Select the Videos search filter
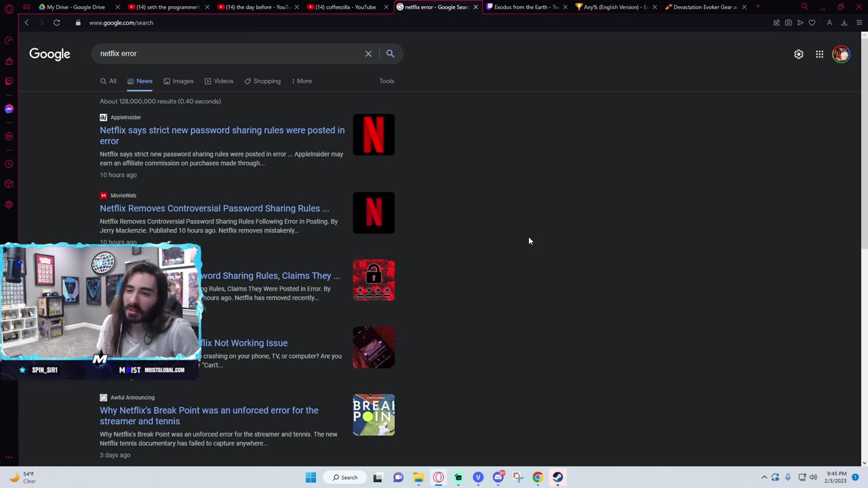Viewport: 868px width, 488px height. 219,81
